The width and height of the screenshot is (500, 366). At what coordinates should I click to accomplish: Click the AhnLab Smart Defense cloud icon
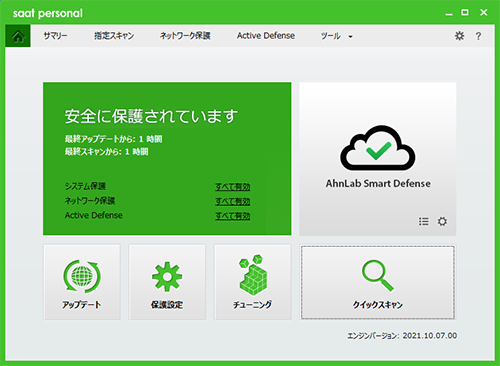click(378, 147)
